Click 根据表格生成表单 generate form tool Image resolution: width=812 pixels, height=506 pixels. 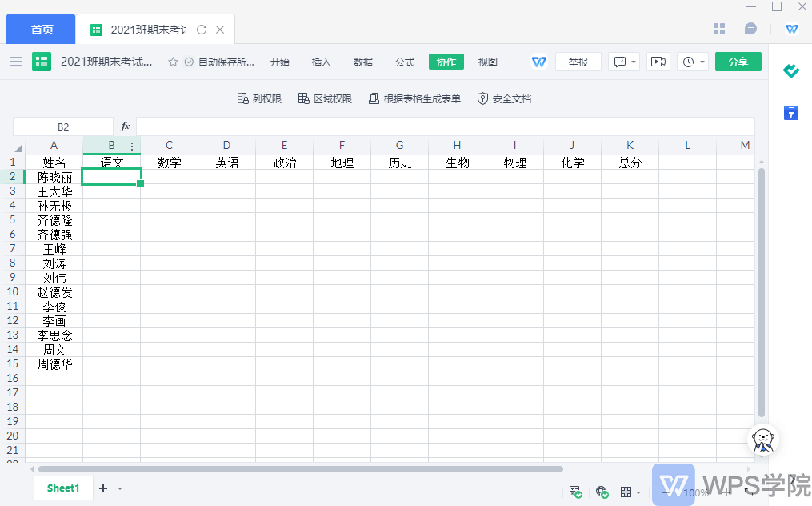click(x=415, y=98)
